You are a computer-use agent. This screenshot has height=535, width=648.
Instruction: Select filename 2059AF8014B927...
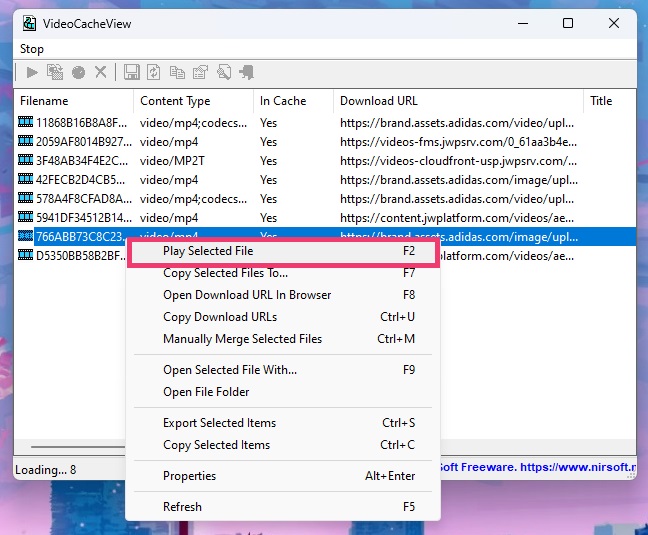pyautogui.click(x=84, y=142)
